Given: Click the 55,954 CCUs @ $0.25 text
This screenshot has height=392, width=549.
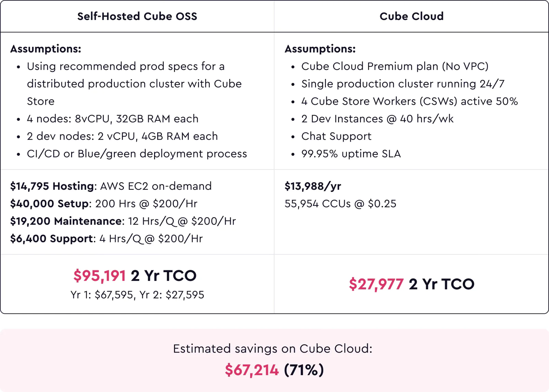Looking at the screenshot, I should click(x=340, y=204).
